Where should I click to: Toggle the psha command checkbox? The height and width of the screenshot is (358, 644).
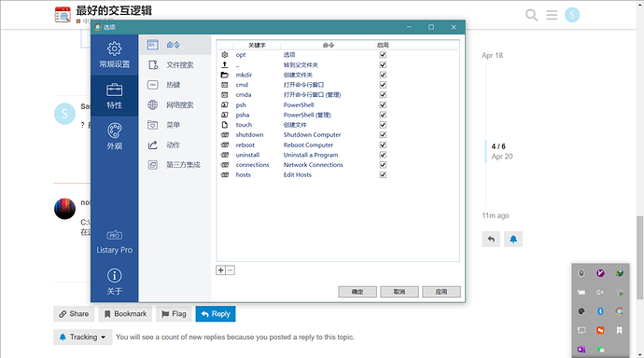pos(383,115)
